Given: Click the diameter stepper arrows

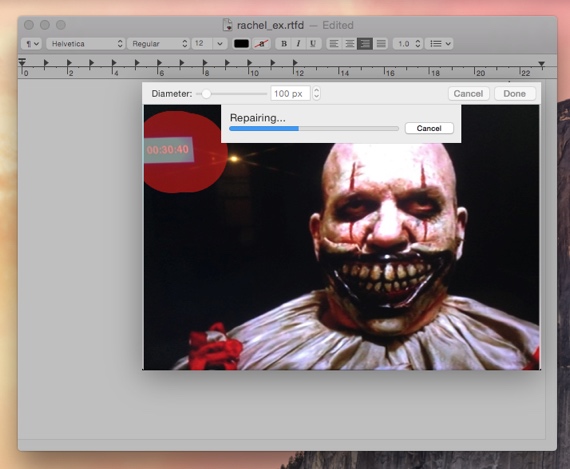Looking at the screenshot, I should coord(316,93).
